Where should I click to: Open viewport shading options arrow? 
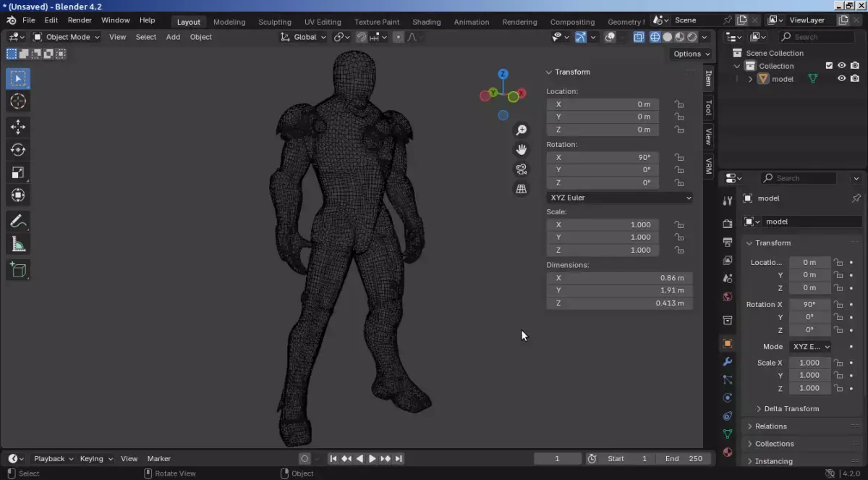[705, 37]
